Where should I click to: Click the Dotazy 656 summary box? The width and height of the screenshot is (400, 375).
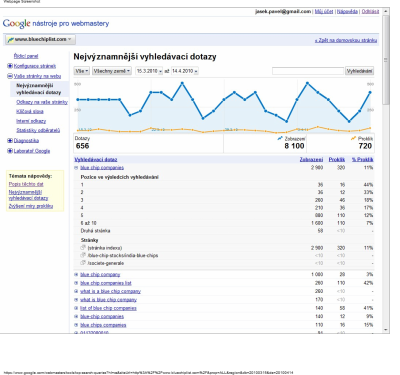point(148,143)
